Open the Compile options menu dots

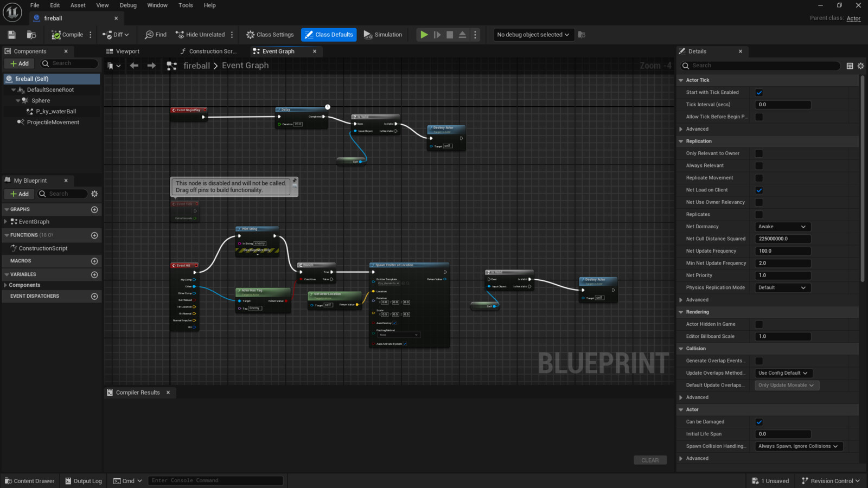91,35
